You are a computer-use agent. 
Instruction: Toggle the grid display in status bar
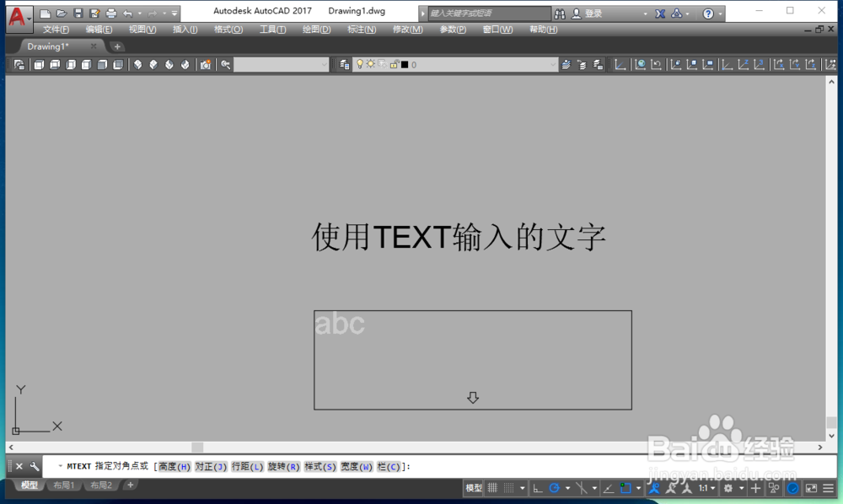(x=492, y=488)
